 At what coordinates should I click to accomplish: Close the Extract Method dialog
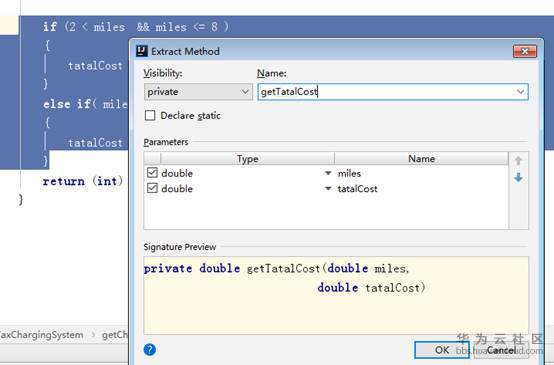coord(525,52)
